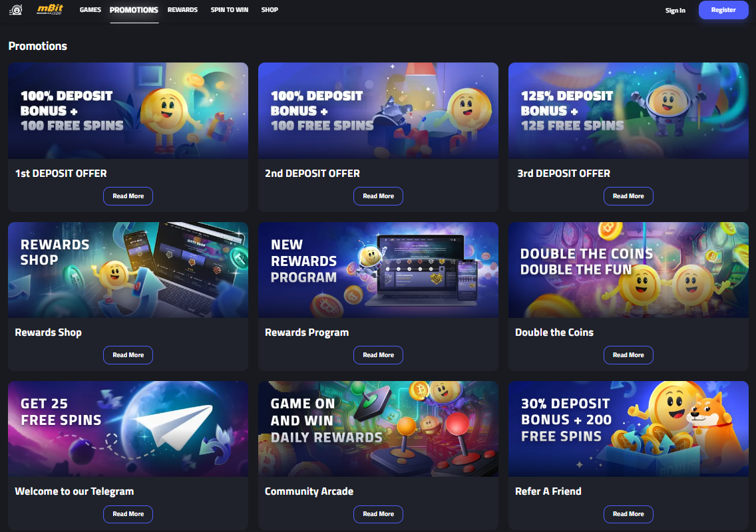
Task: Click the Welcome to our Telegram title
Action: (75, 491)
